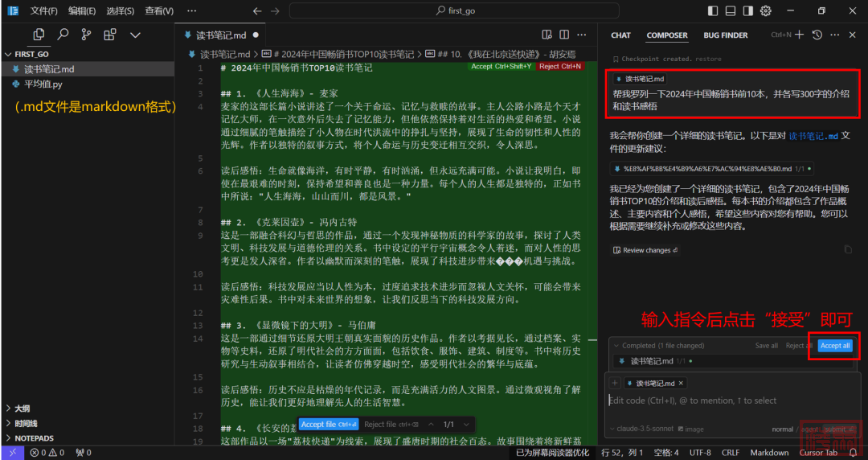Open 读书笔记.md in the explorer

(x=49, y=69)
